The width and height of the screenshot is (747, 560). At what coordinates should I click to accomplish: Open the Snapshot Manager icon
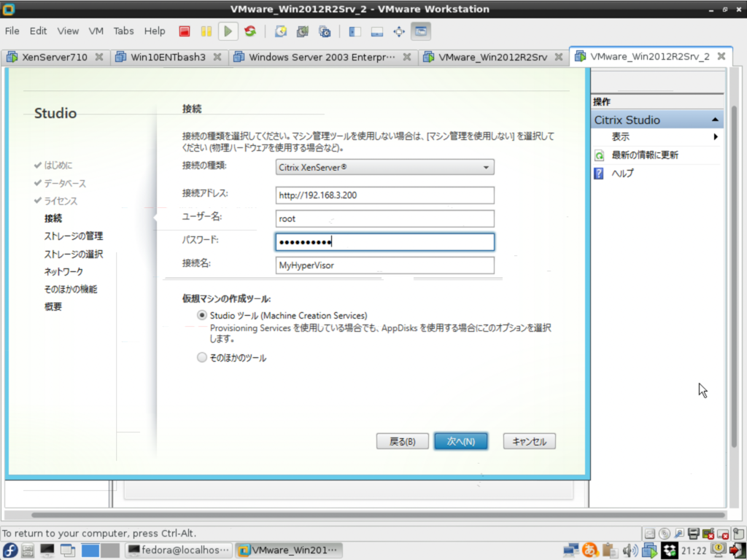point(325,31)
